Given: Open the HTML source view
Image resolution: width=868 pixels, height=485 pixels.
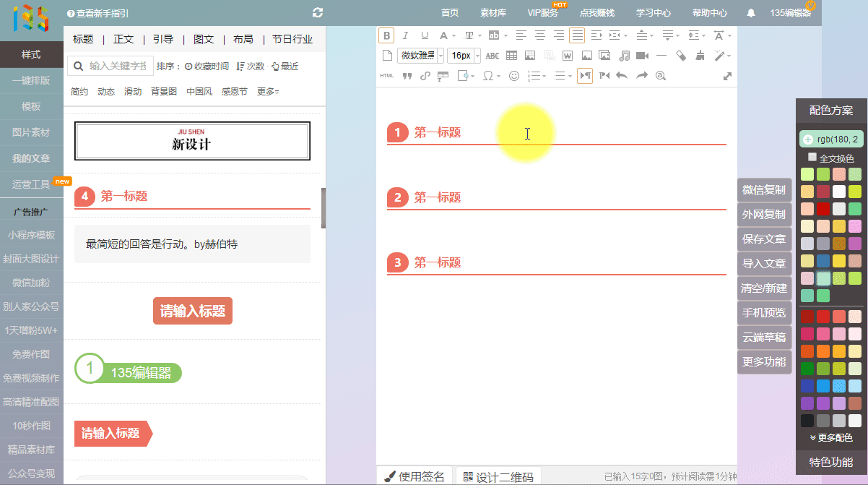Looking at the screenshot, I should tap(387, 76).
